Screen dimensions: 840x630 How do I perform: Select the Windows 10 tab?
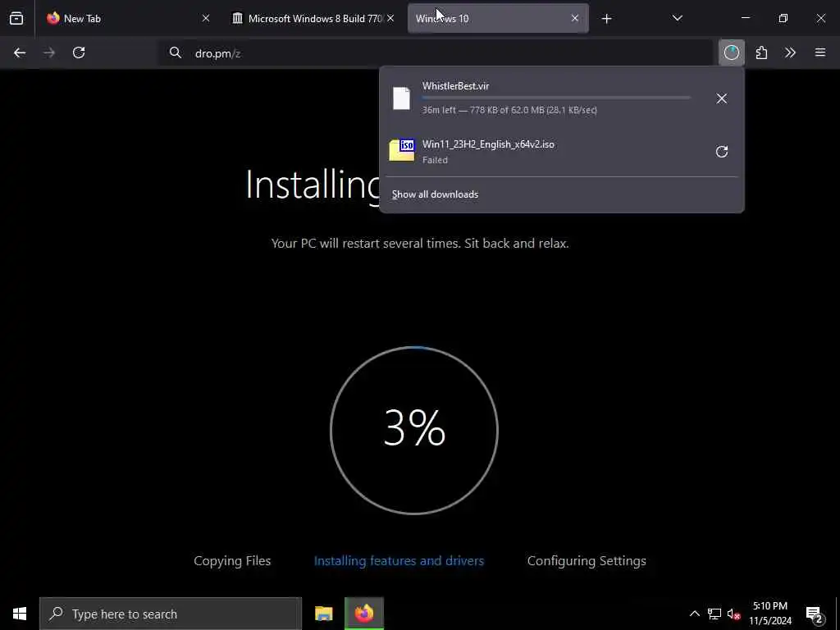(498, 18)
